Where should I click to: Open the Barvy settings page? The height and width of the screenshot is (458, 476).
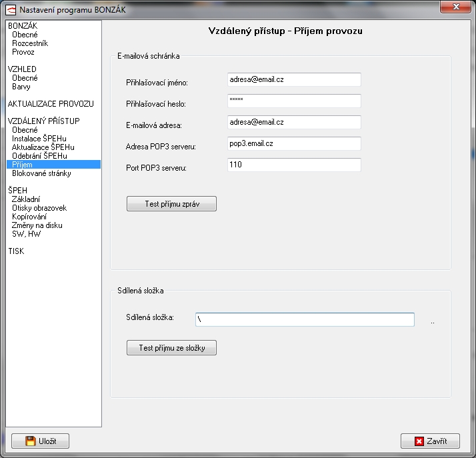[21, 87]
